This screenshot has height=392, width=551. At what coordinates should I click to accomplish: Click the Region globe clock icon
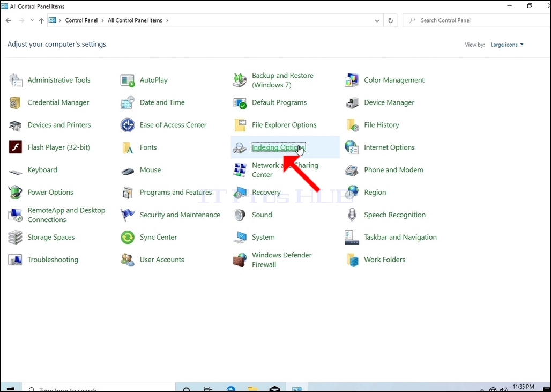352,193
